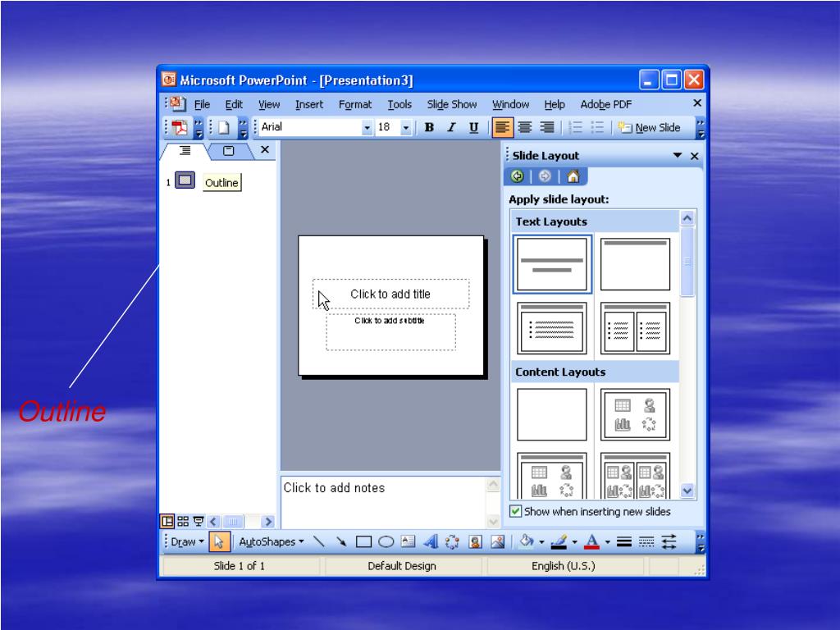The image size is (840, 630).
Task: Open the task pane Home icon
Action: 573,176
